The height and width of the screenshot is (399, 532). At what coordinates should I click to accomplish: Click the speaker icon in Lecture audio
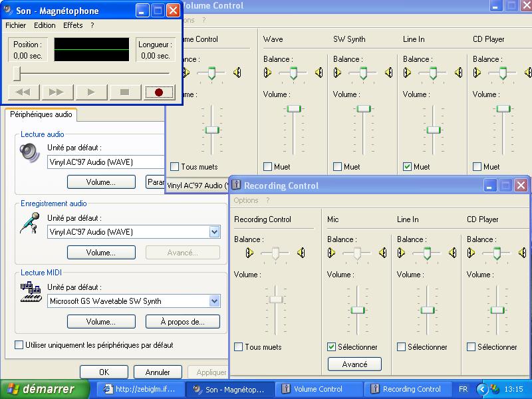point(30,153)
